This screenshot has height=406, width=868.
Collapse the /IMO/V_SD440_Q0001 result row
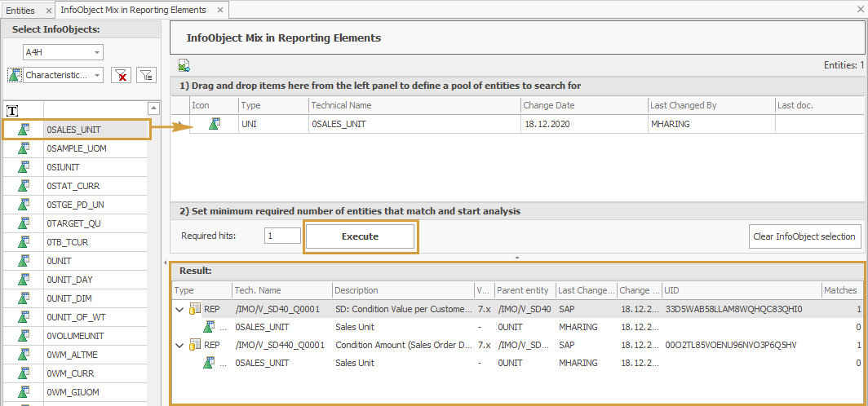179,345
